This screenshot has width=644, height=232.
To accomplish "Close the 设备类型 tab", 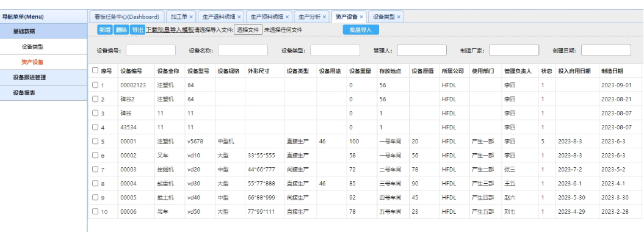I will click(399, 17).
